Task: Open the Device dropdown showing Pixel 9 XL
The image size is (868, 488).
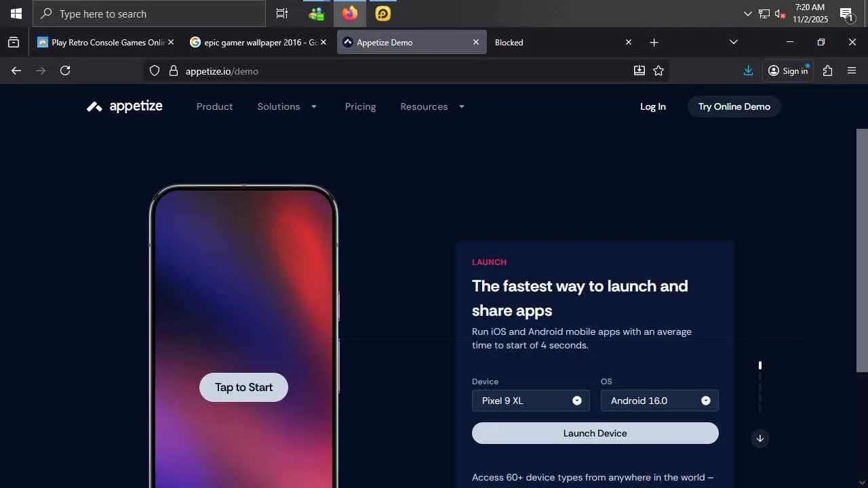Action: coord(531,401)
